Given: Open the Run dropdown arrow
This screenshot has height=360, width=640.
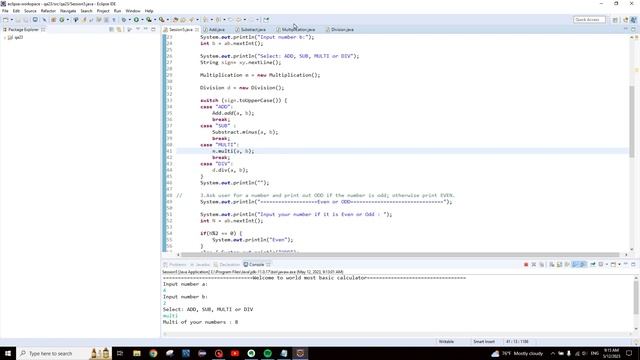Looking at the screenshot, I should click(142, 20).
